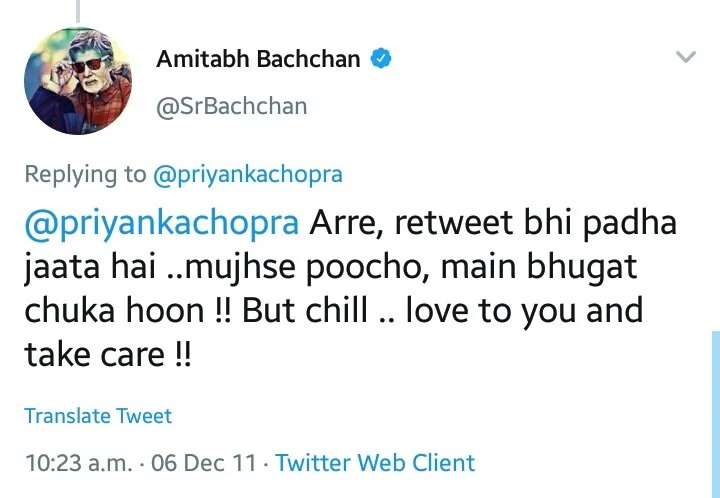Click the Amitabh Bachchan display name
720x498 pixels.
(x=258, y=59)
